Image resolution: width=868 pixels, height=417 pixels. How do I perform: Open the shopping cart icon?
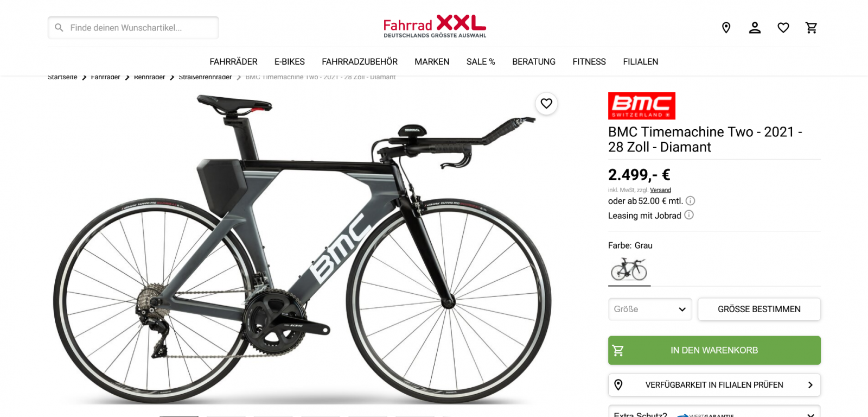point(812,28)
